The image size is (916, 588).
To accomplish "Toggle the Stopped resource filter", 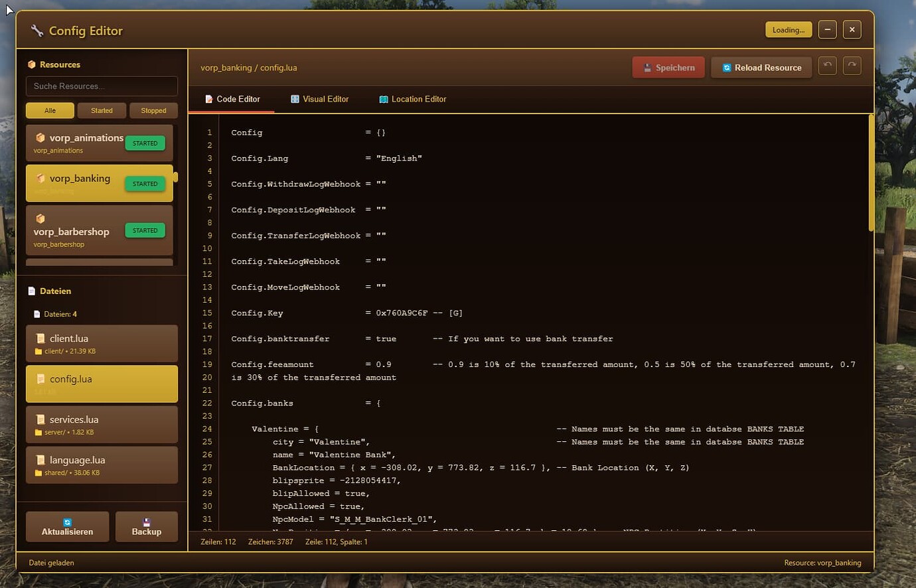I will click(x=153, y=110).
